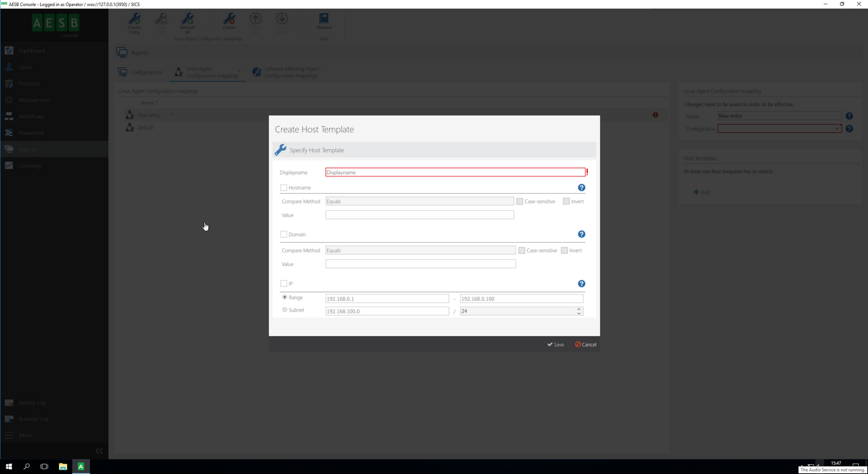Tick the Domain checkbox

(283, 234)
